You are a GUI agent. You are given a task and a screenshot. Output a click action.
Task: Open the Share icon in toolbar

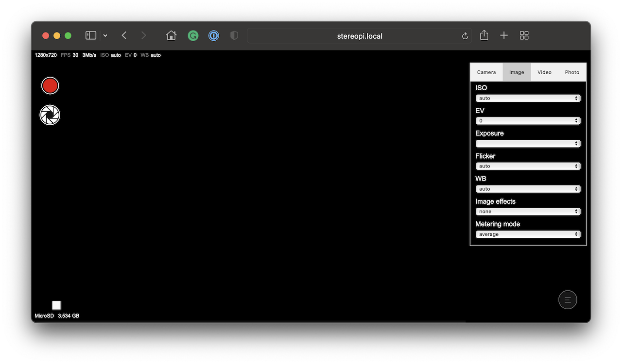(x=484, y=35)
